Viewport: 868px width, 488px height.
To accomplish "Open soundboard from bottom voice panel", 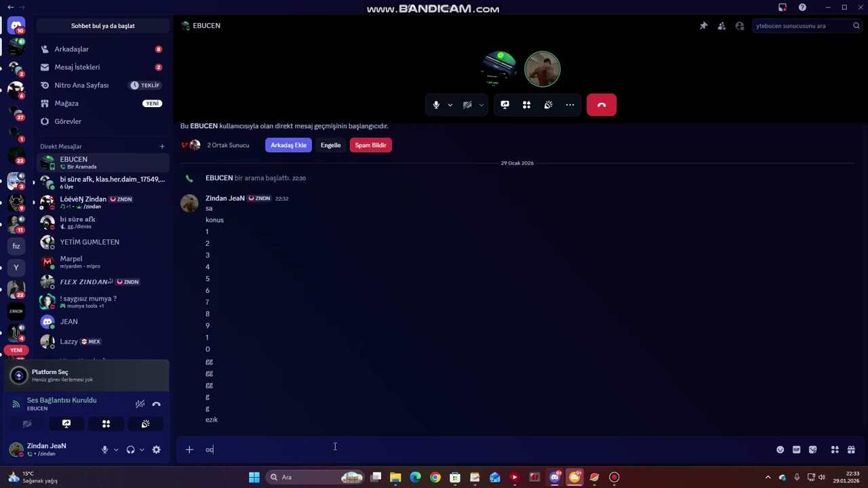I will click(145, 424).
